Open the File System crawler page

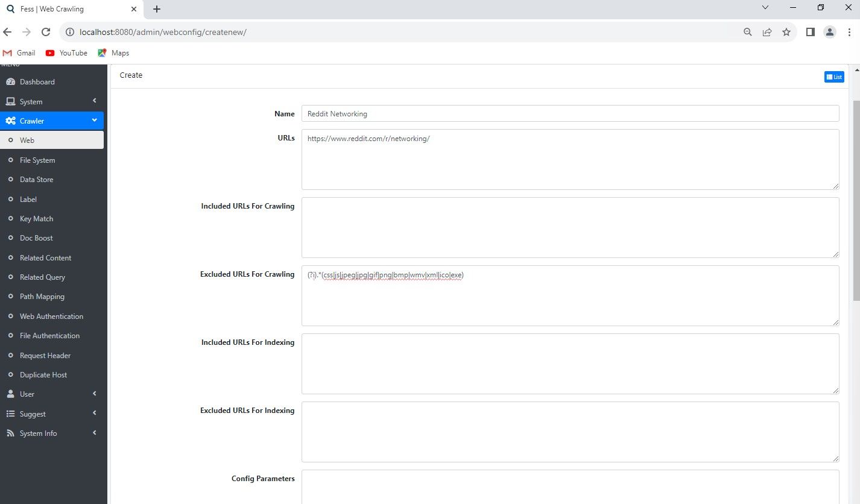[37, 160]
